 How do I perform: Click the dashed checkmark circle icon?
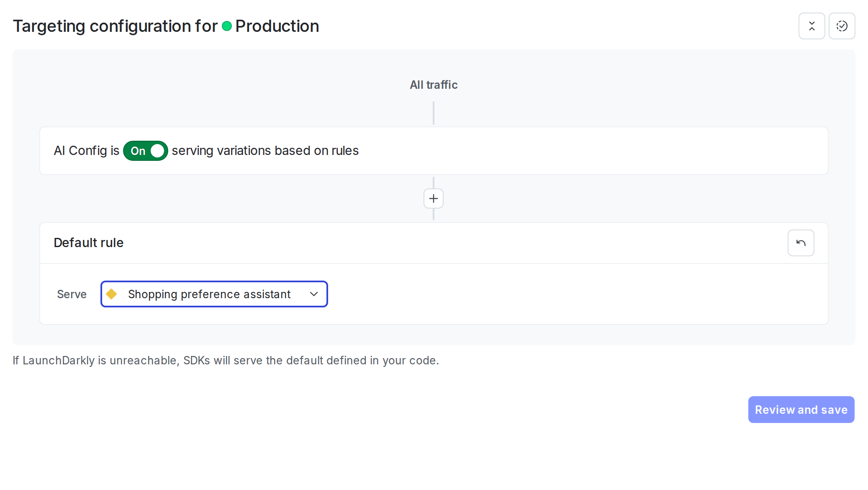(x=842, y=26)
